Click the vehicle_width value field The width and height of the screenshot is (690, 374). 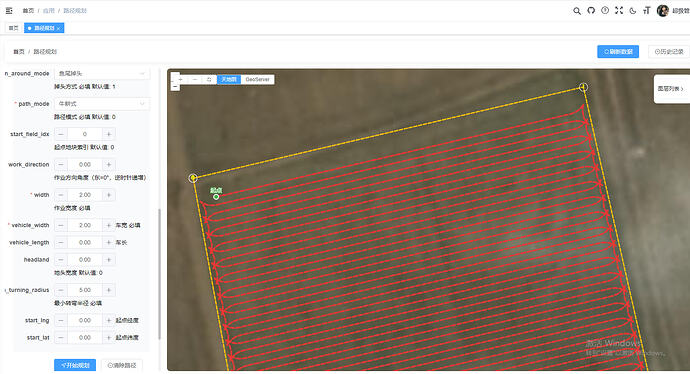85,225
